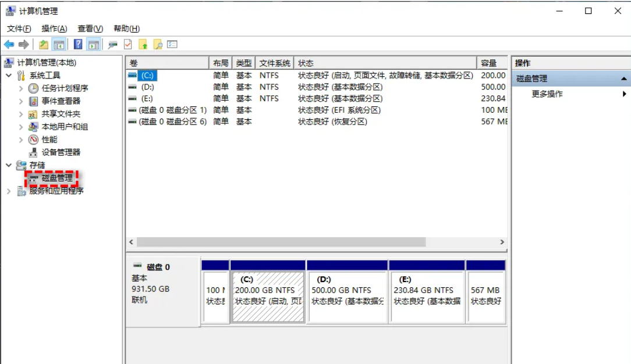Click the checkmark document toolbar icon
The image size is (631, 364).
pyautogui.click(x=128, y=45)
